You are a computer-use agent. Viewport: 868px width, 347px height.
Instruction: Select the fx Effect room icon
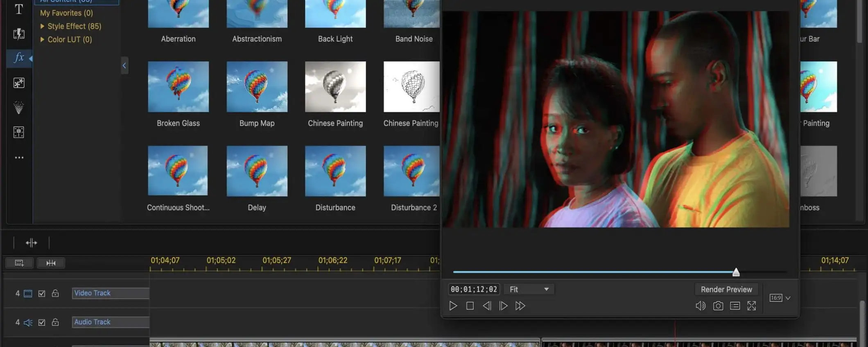pos(19,58)
